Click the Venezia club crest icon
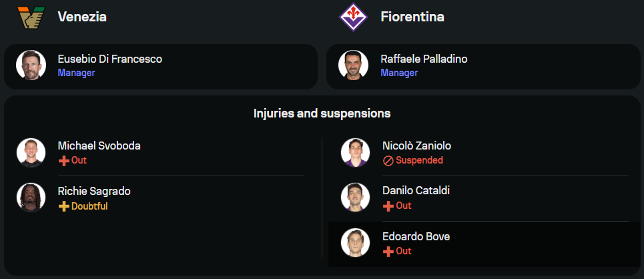644x279 pixels. pyautogui.click(x=31, y=17)
